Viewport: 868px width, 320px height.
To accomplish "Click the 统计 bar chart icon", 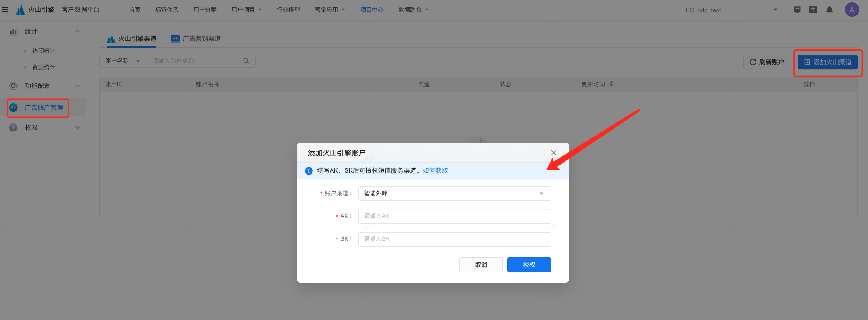I will point(13,31).
